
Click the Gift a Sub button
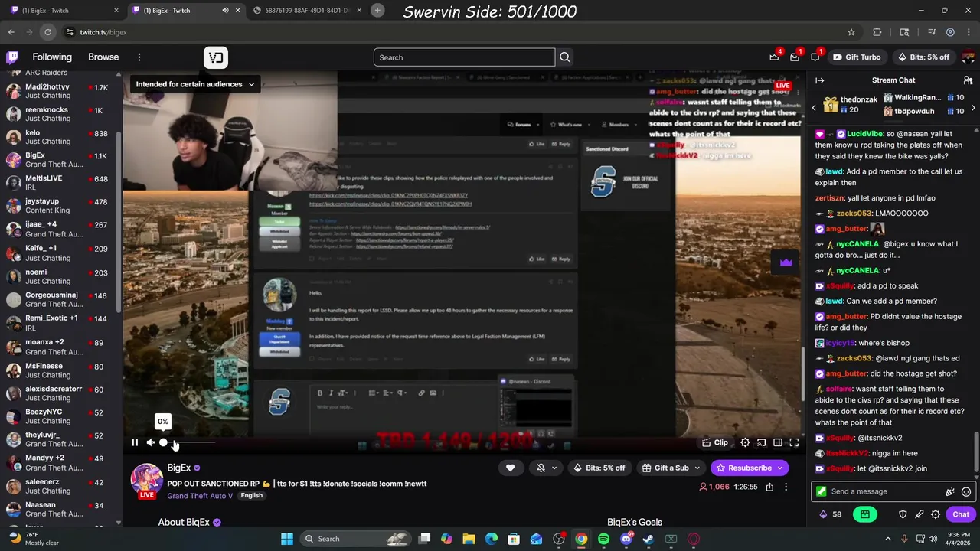671,468
